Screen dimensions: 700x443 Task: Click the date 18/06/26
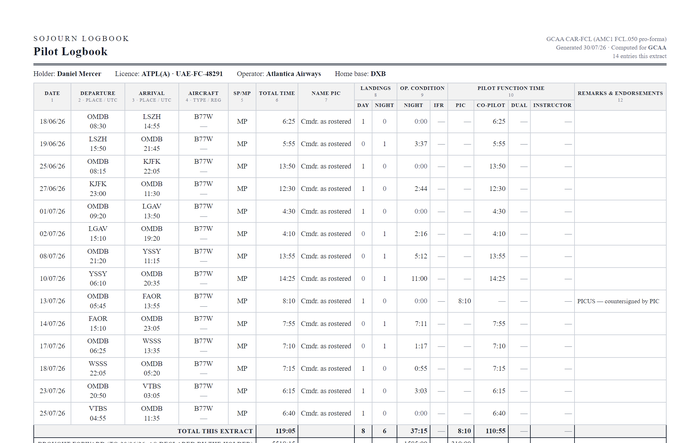(x=52, y=121)
